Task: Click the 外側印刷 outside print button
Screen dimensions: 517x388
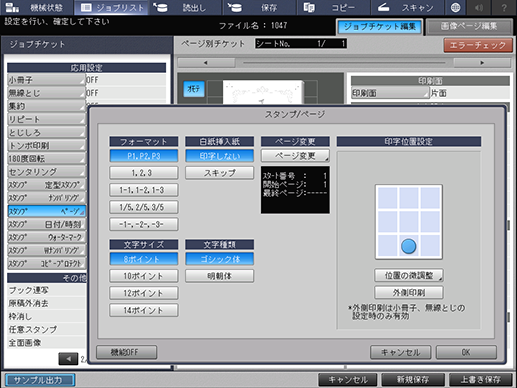Action: pos(409,293)
